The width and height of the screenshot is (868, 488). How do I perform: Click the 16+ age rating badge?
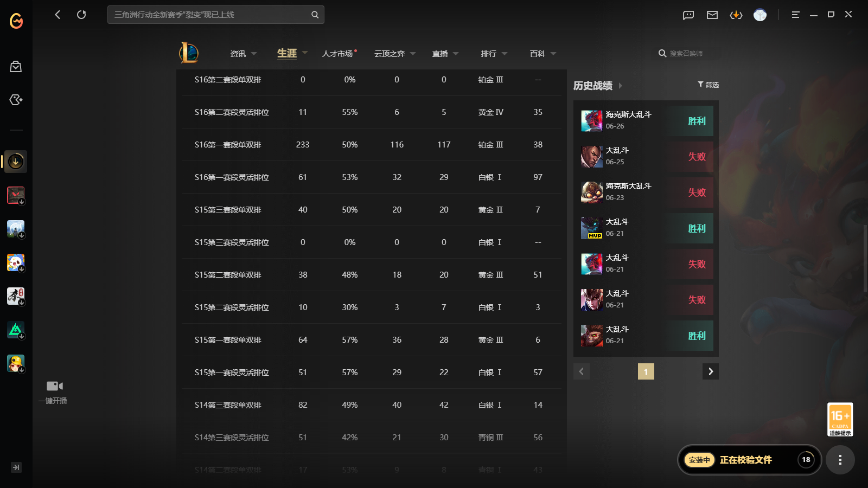[x=840, y=419]
